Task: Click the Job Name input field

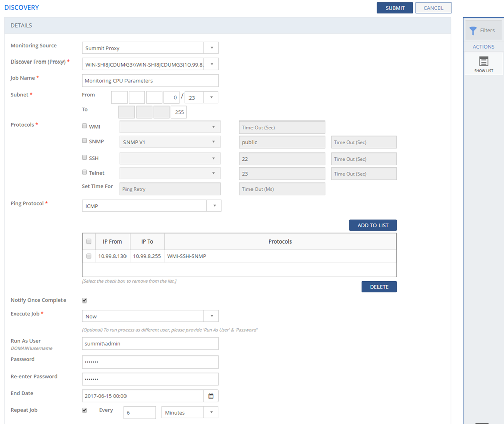Action: (150, 80)
